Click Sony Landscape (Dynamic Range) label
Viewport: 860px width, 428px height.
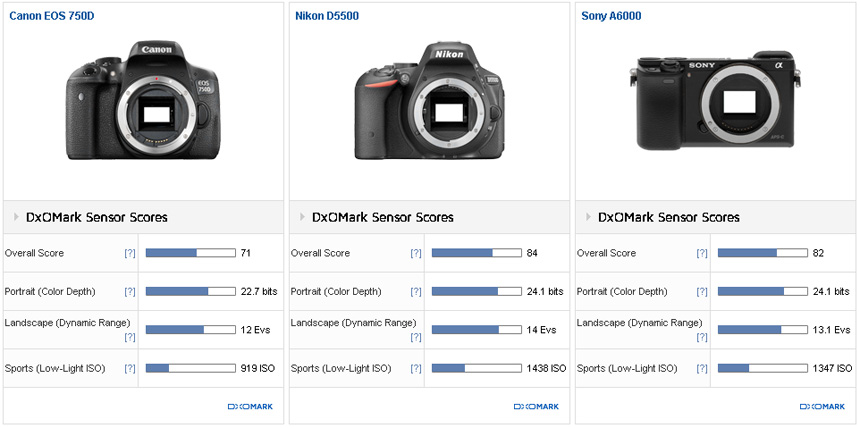click(640, 323)
